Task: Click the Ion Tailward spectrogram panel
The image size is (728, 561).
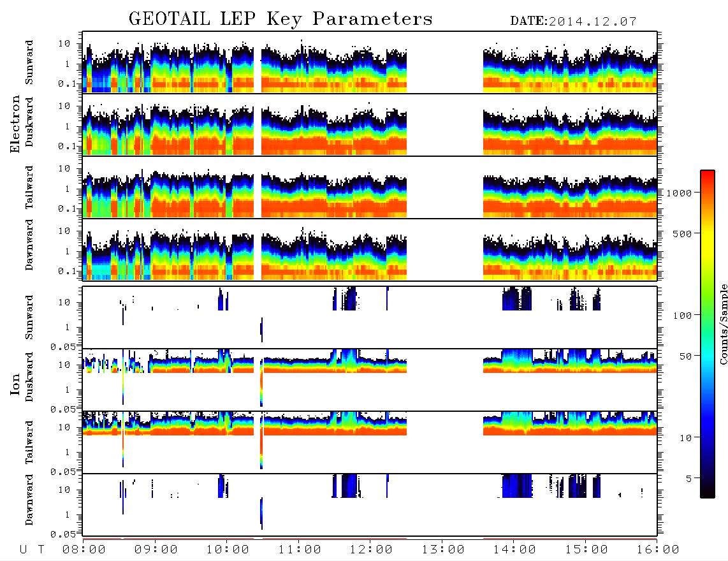Action: pos(370,442)
